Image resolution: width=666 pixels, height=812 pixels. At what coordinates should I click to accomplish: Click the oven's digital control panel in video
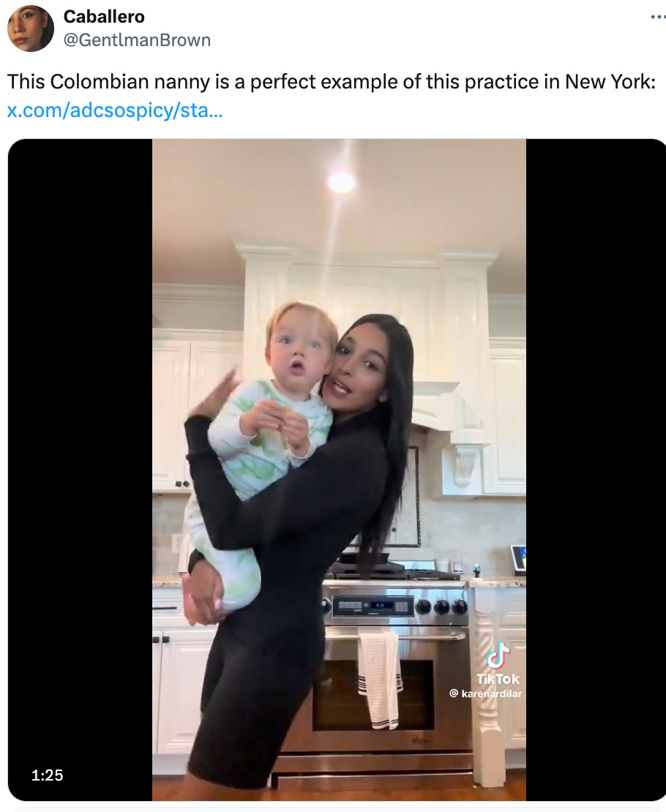(x=373, y=606)
